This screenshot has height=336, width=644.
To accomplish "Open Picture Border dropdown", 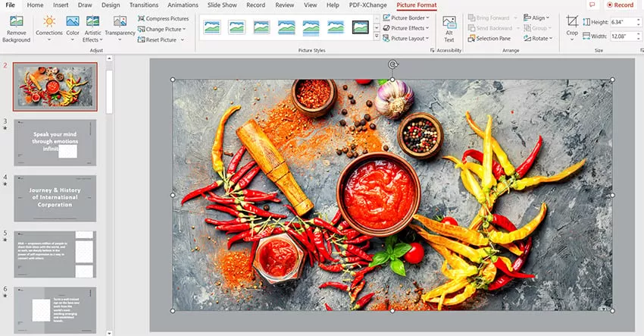I will pyautogui.click(x=406, y=17).
